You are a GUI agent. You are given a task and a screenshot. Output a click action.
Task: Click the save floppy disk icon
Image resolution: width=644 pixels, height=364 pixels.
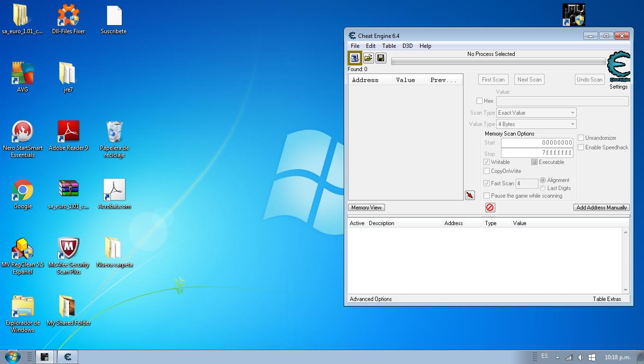coord(381,58)
